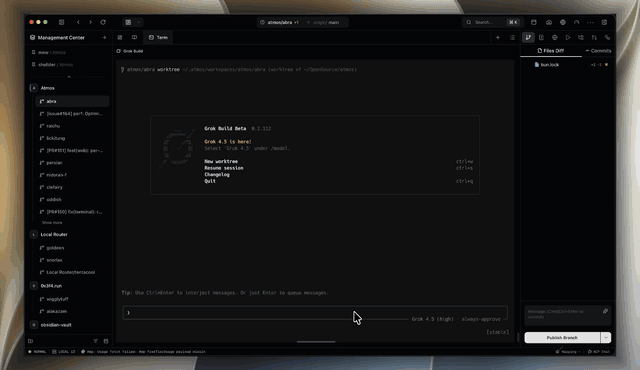Image resolution: width=640 pixels, height=370 pixels.
Task: Open the layout selector dropdown arrow
Action: click(x=139, y=22)
